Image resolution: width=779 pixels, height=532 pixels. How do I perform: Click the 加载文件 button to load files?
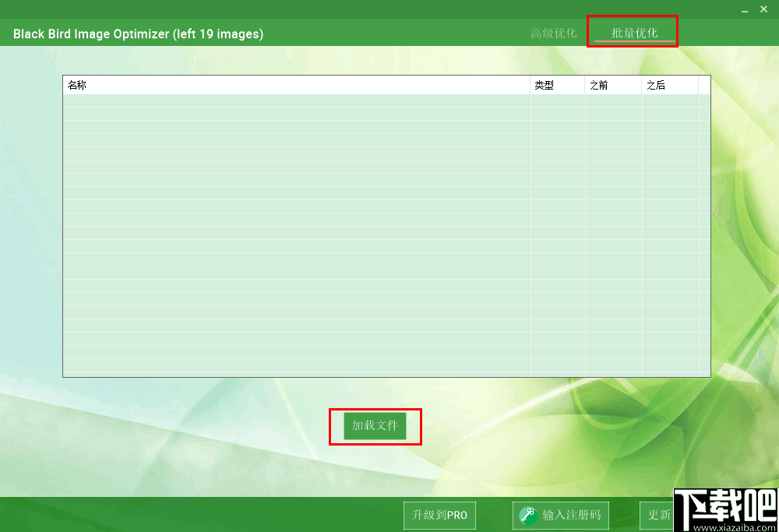[x=375, y=426]
